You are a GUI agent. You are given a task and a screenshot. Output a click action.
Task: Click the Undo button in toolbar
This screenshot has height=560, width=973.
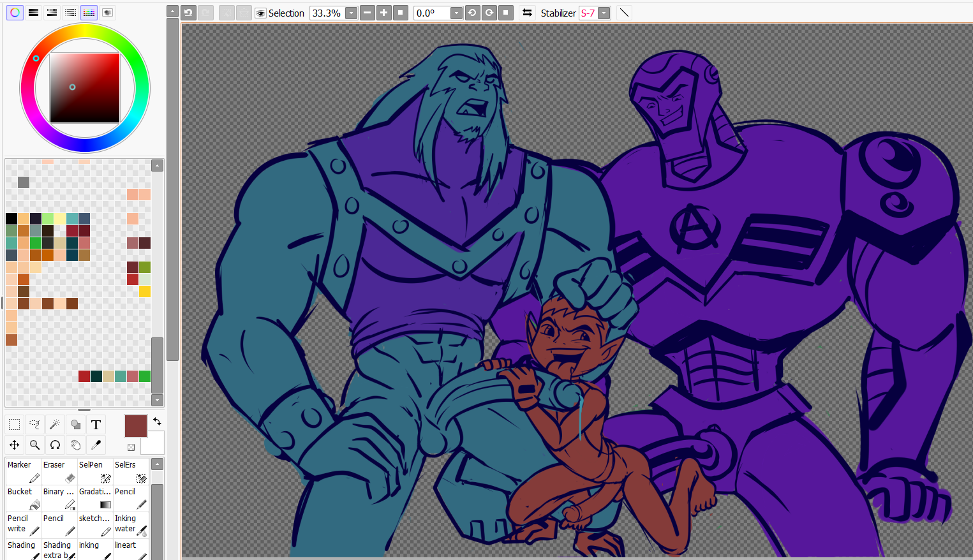[x=188, y=13]
